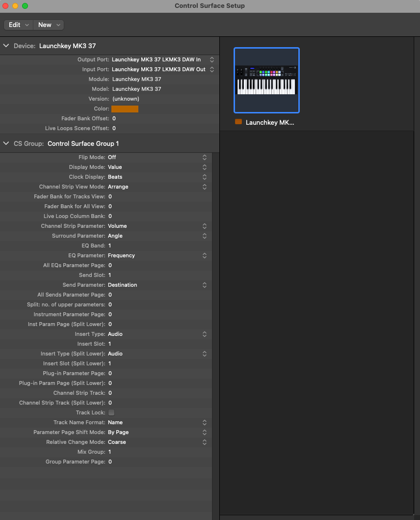Open the Edit dropdown menu
This screenshot has width=420, height=520.
click(19, 25)
